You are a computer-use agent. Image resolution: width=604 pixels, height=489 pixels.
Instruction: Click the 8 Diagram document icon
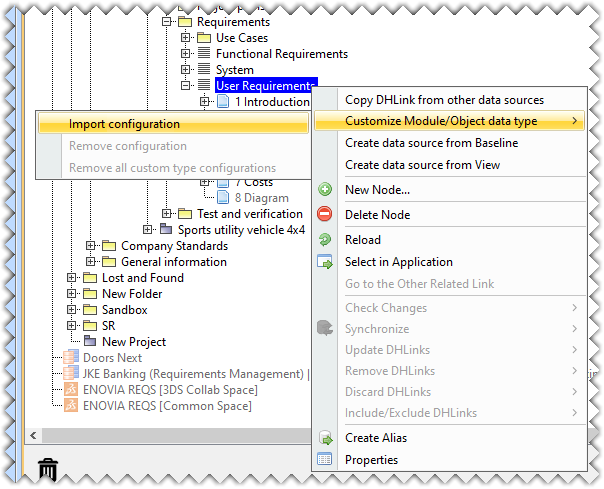pos(223,197)
